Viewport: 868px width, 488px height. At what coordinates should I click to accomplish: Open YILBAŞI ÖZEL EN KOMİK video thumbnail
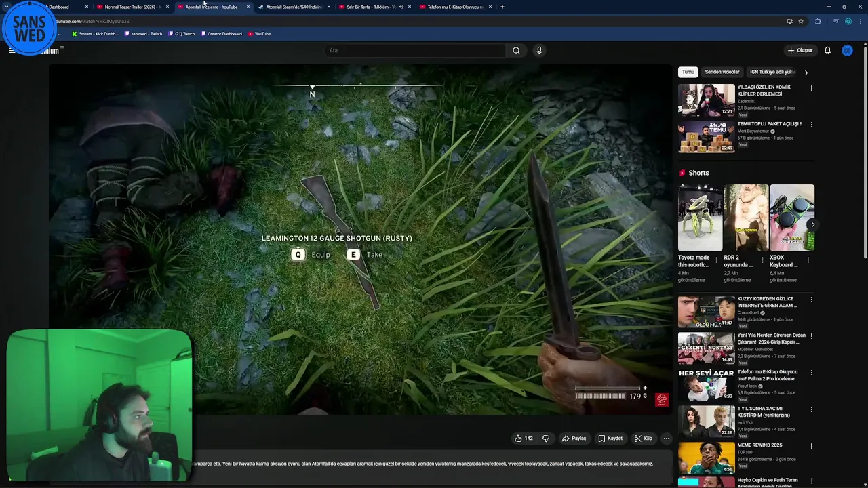coord(706,100)
